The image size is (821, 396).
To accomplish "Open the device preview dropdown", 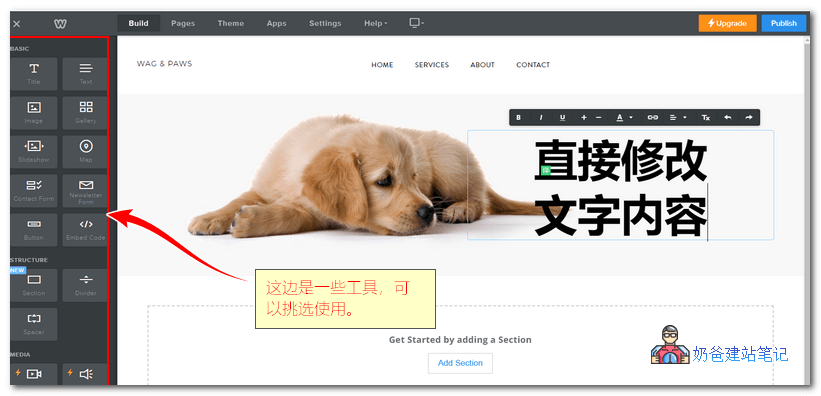I will (416, 23).
